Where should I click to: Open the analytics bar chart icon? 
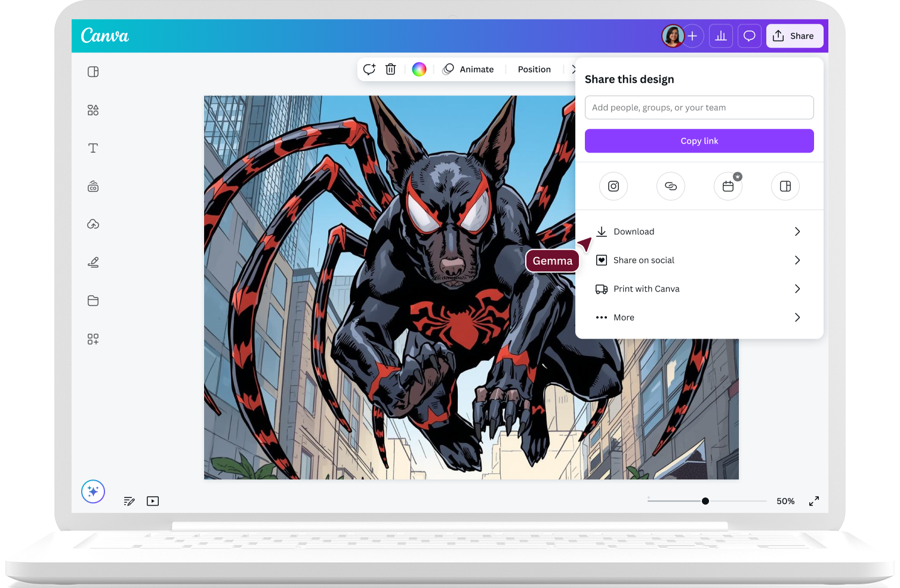click(721, 36)
